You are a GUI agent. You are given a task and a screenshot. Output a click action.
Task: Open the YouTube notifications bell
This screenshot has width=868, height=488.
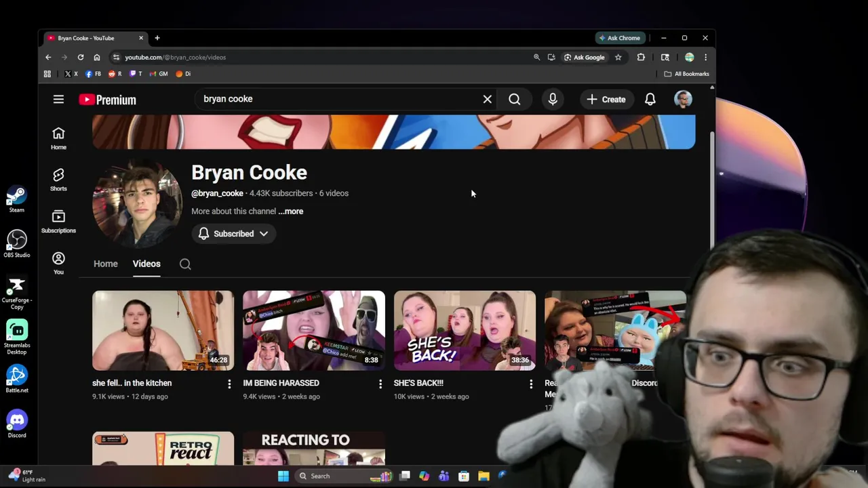tap(650, 100)
